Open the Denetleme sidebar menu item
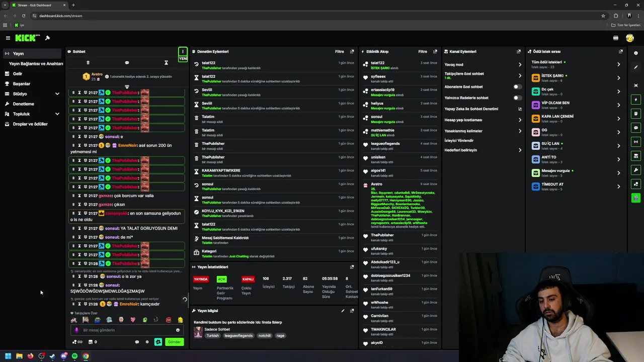The height and width of the screenshot is (362, 644). pos(33,104)
